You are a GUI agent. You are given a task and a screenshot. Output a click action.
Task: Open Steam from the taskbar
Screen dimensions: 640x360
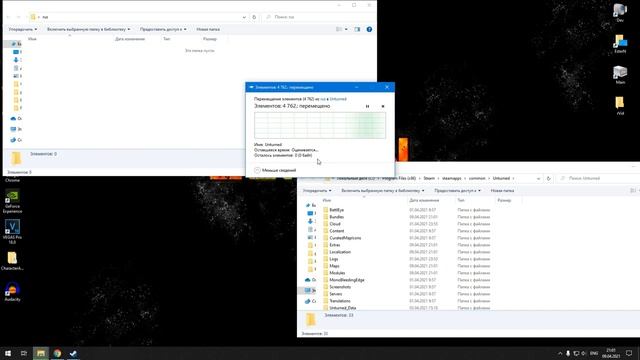pos(73,353)
